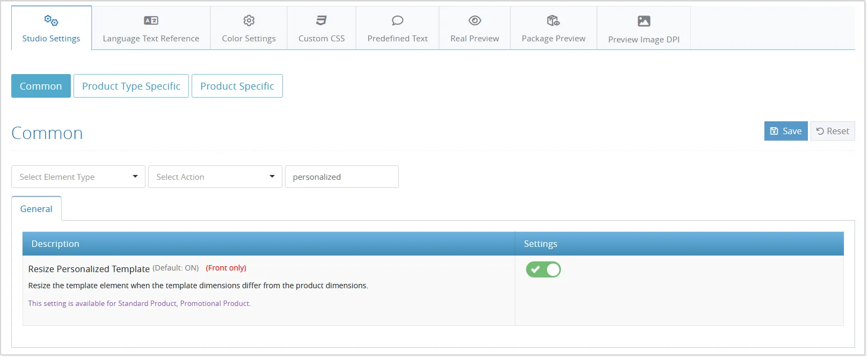
Task: Reset the common settings
Action: point(833,131)
